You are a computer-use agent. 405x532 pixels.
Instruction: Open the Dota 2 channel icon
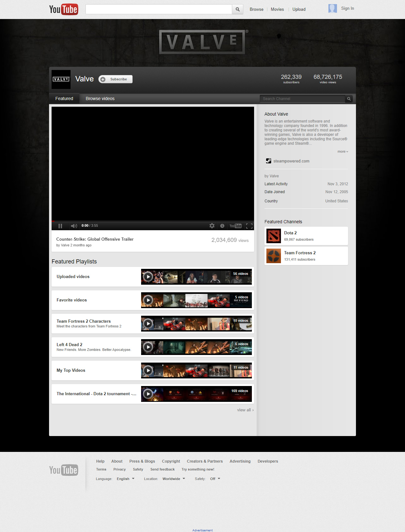(x=274, y=236)
